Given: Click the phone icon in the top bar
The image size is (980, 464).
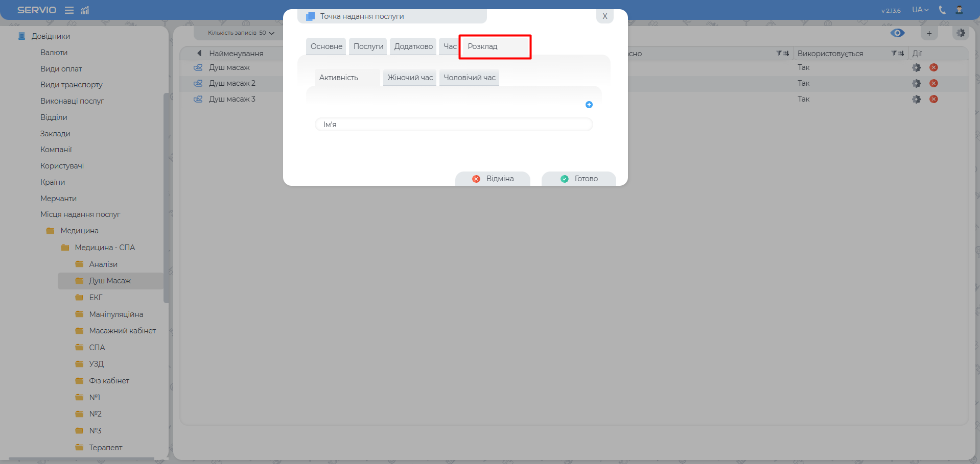Looking at the screenshot, I should pos(942,10).
